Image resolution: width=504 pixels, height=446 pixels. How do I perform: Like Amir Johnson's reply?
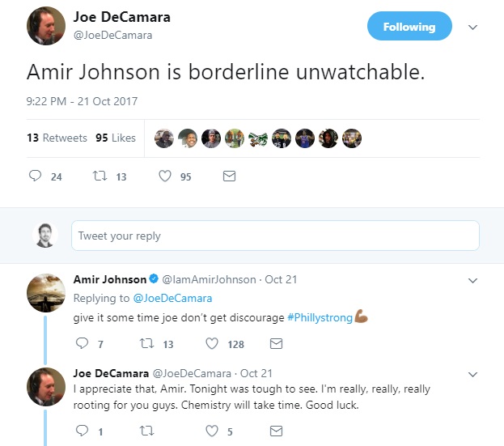click(x=212, y=343)
